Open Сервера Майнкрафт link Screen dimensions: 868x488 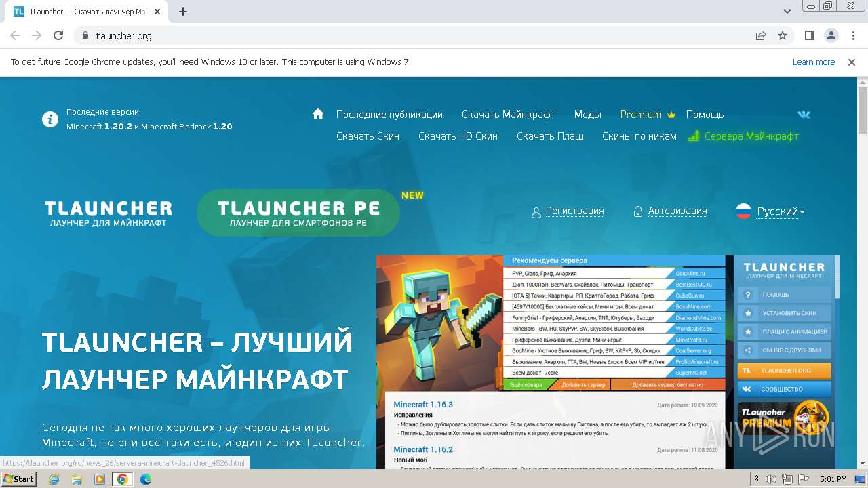click(751, 136)
